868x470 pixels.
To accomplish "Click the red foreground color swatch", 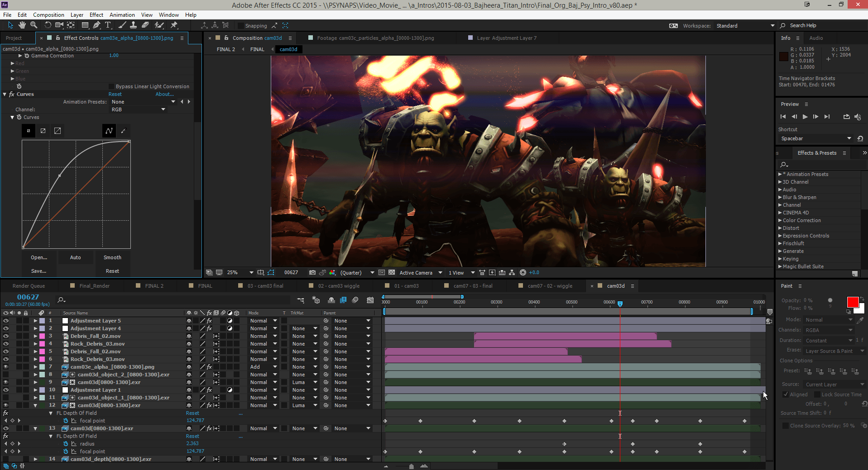I will [x=853, y=302].
